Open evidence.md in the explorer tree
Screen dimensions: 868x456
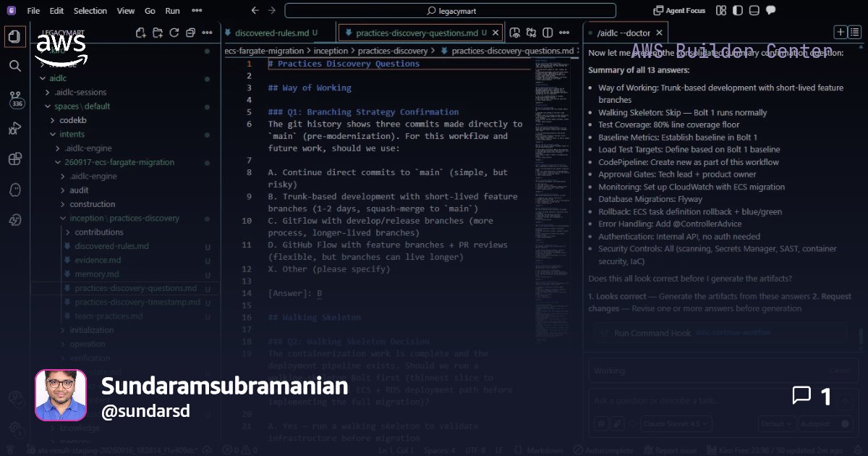[98, 261]
